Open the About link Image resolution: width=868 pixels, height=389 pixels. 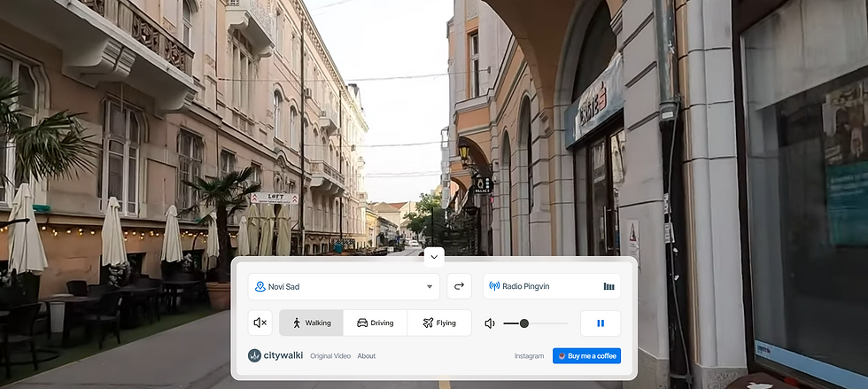tap(367, 355)
